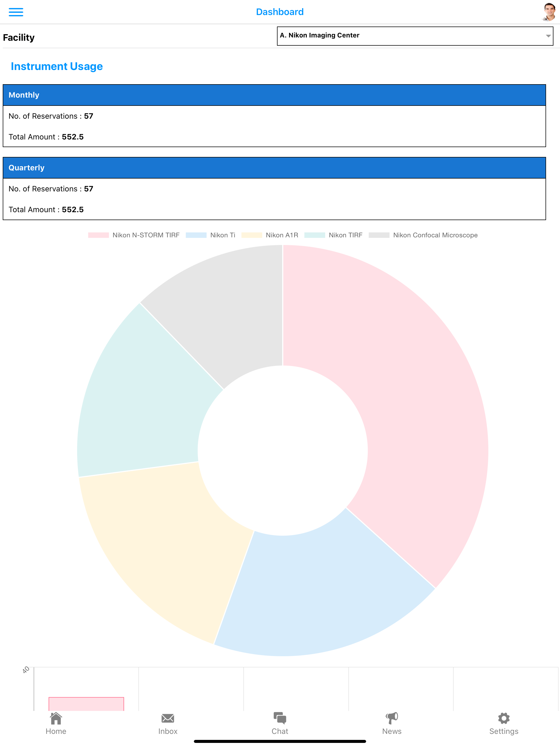Tap the Settings gear icon
The image size is (560, 747).
[x=504, y=718]
